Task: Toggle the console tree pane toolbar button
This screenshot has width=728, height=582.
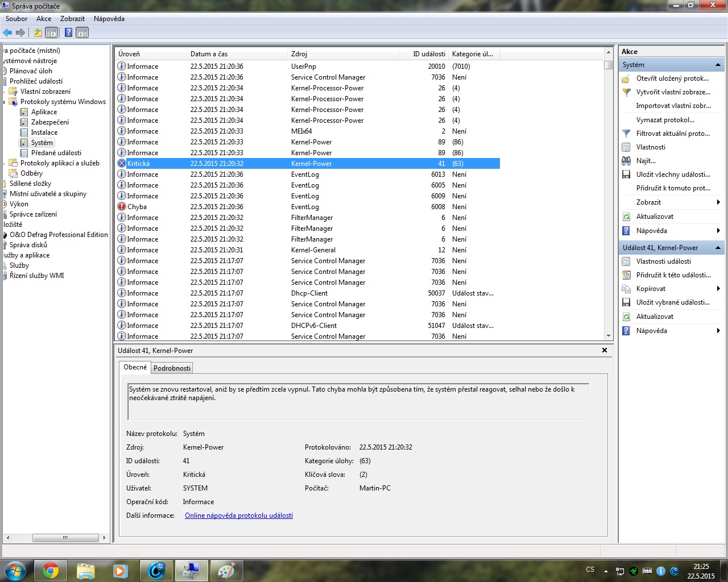Action: tap(51, 33)
